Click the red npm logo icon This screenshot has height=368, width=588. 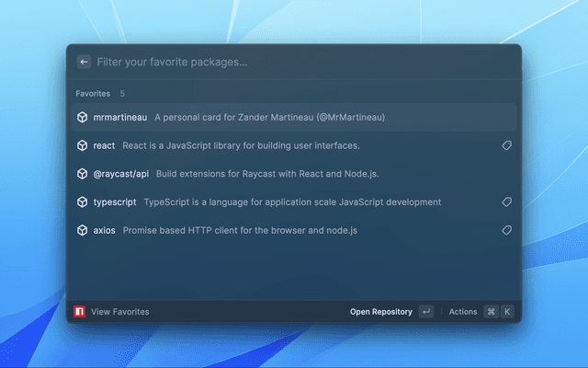(80, 312)
